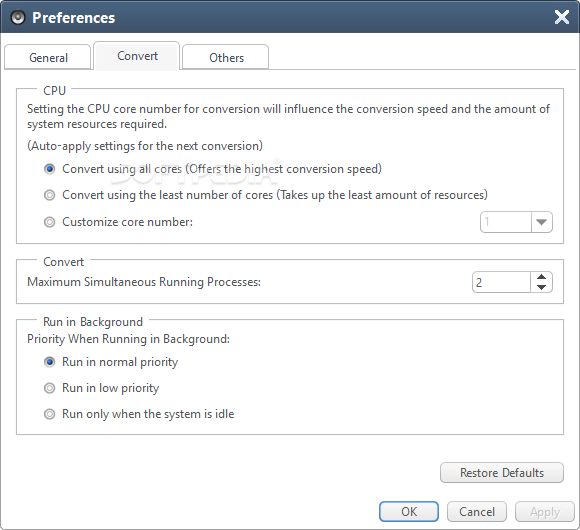The height and width of the screenshot is (530, 580).
Task: Select the Convert tab
Action: coord(137,56)
